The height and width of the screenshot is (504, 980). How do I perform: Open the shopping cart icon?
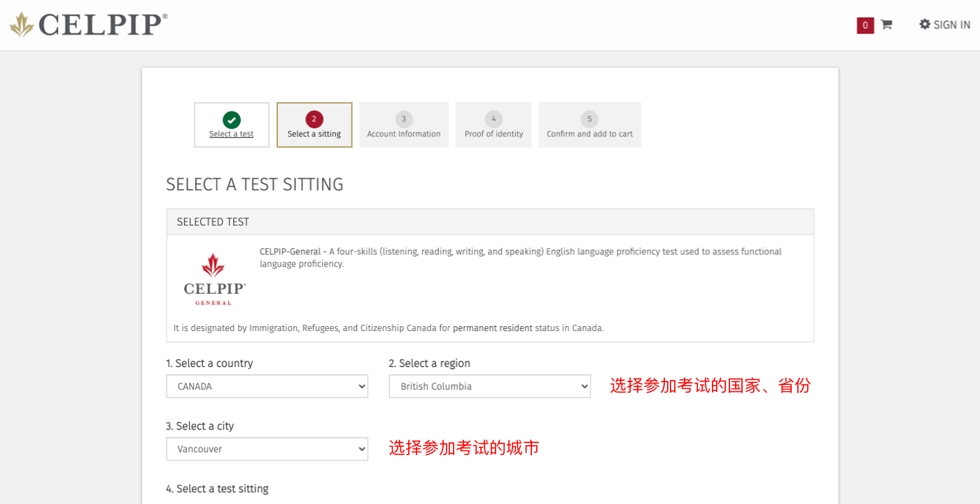(x=886, y=24)
